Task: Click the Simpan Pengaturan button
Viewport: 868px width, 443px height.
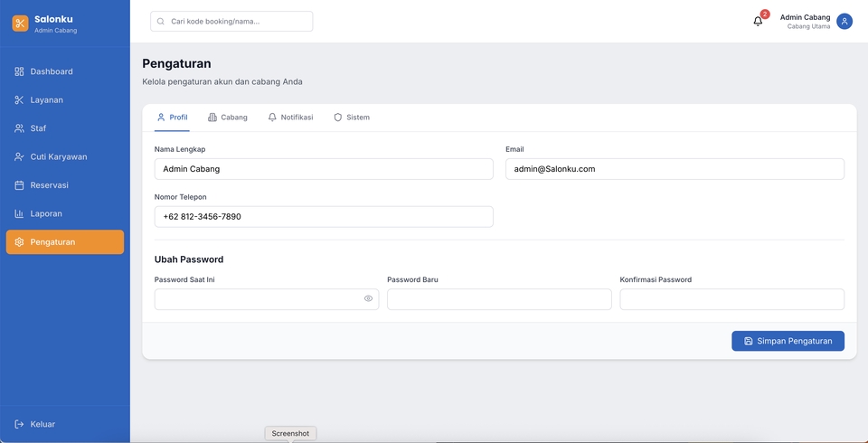Action: [788, 341]
